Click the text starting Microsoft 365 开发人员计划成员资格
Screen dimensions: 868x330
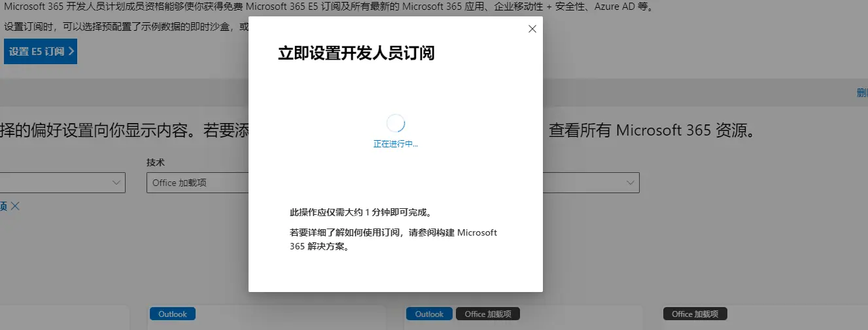pyautogui.click(x=328, y=8)
